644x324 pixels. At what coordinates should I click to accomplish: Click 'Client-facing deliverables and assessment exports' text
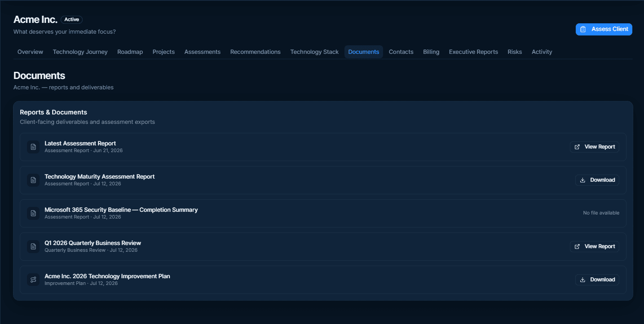pos(88,122)
